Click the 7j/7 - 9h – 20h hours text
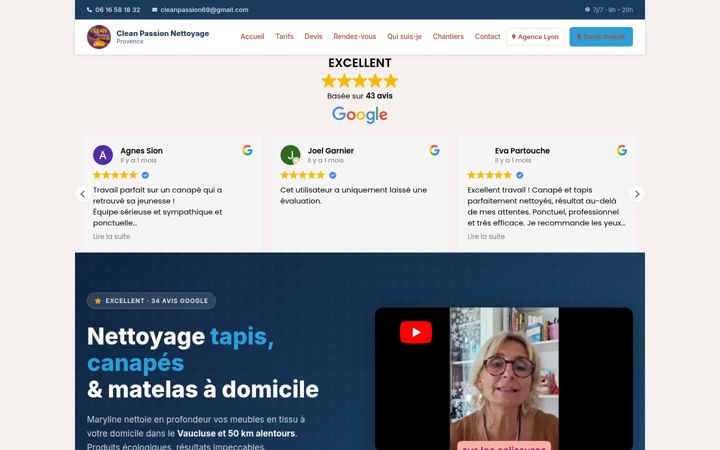Screen dimensions: 720x450 click(x=613, y=10)
